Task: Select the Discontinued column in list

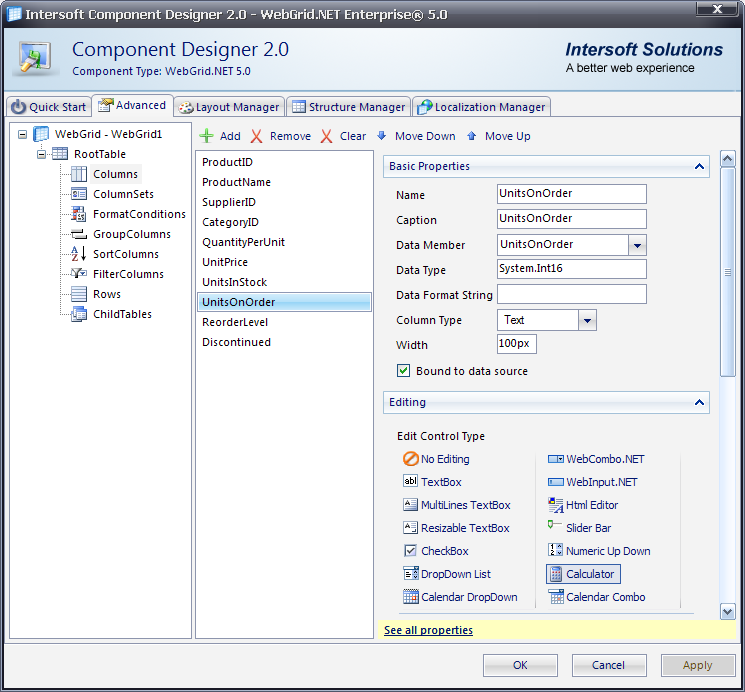Action: (284, 342)
